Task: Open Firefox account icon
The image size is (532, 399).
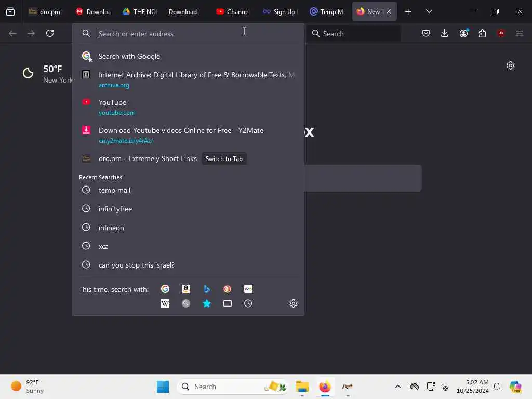Action: coord(464,33)
